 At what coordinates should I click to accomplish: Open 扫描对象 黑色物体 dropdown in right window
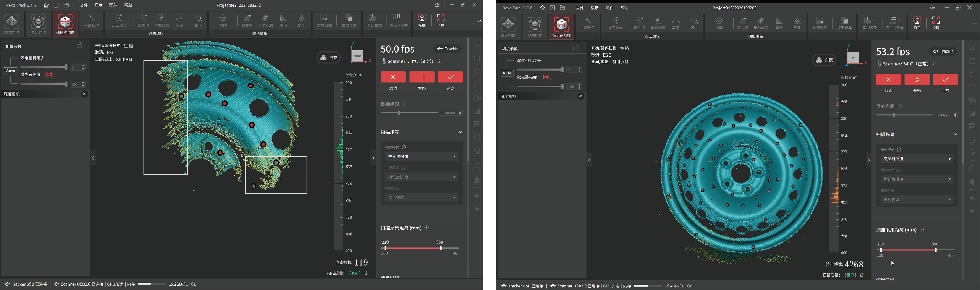click(x=917, y=199)
